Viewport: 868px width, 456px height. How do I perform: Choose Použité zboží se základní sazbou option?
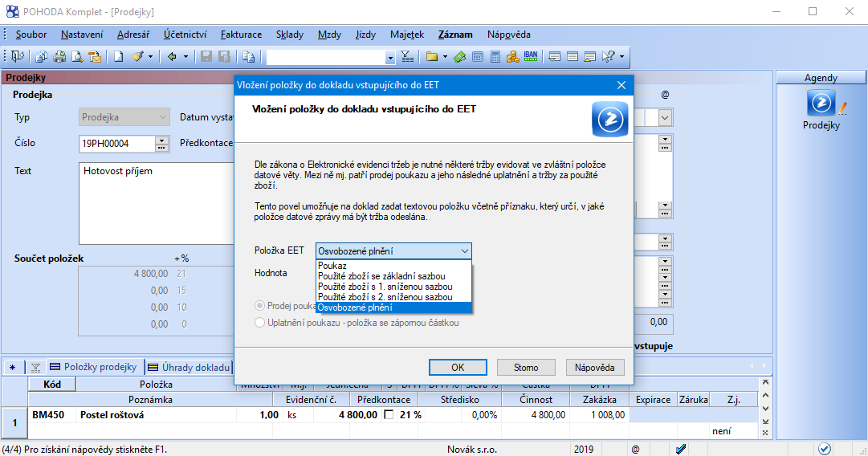(393, 276)
